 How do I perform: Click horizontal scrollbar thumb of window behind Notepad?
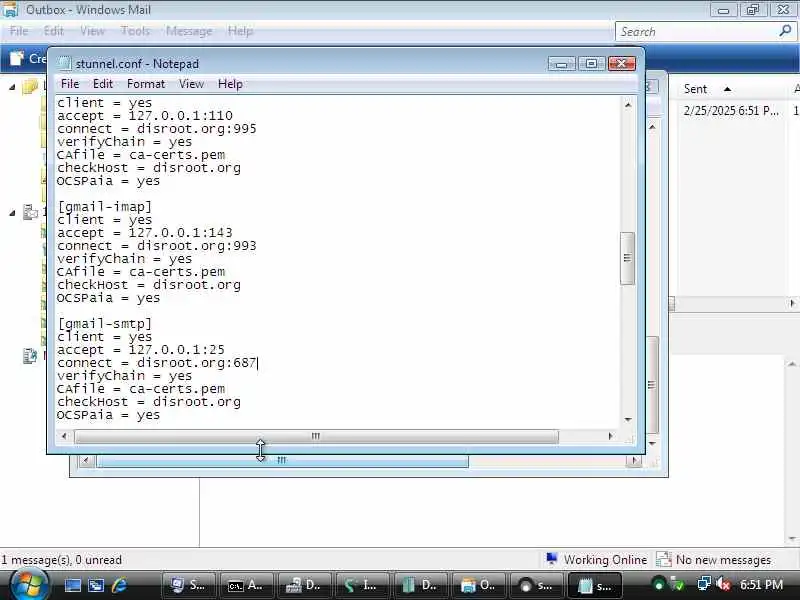282,461
